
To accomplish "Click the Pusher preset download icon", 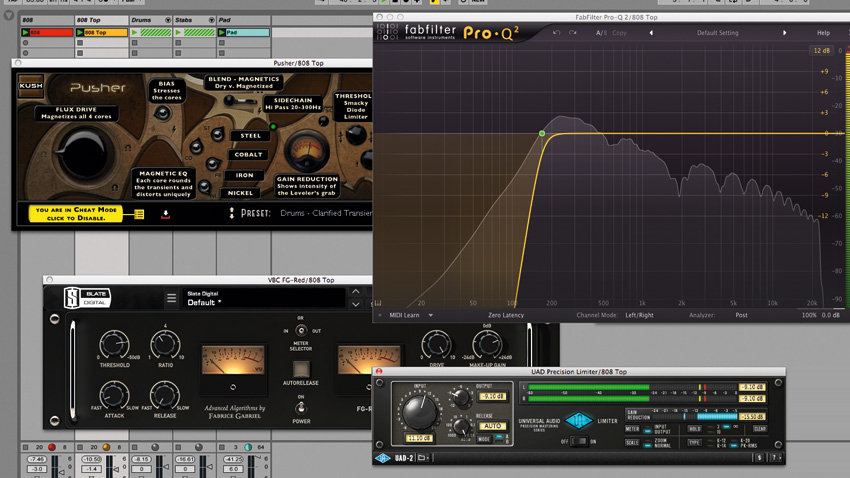I will 166,214.
